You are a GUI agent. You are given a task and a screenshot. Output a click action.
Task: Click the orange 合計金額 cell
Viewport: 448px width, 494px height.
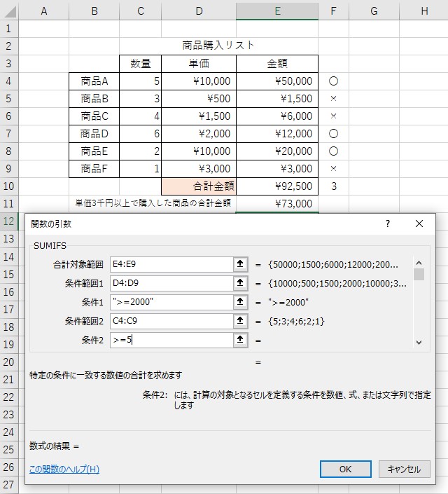199,186
